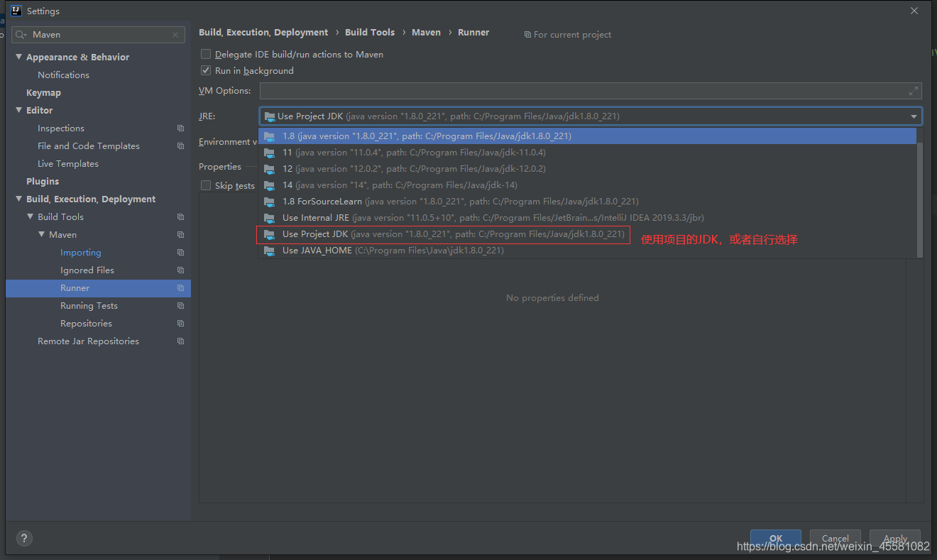Select JDK 11 (11.0.4) from the list

tap(587, 153)
